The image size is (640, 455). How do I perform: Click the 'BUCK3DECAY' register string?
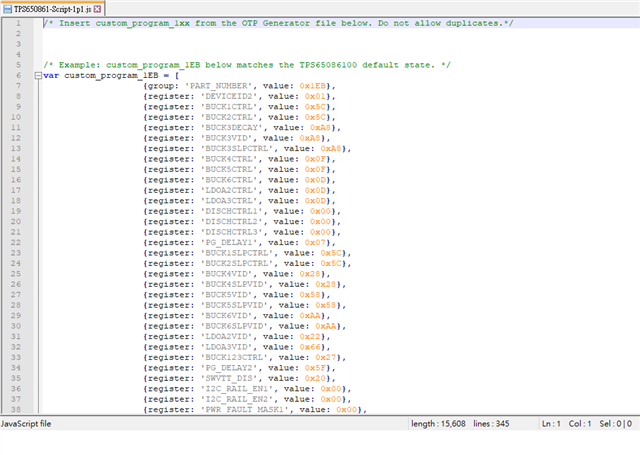[x=231, y=128]
